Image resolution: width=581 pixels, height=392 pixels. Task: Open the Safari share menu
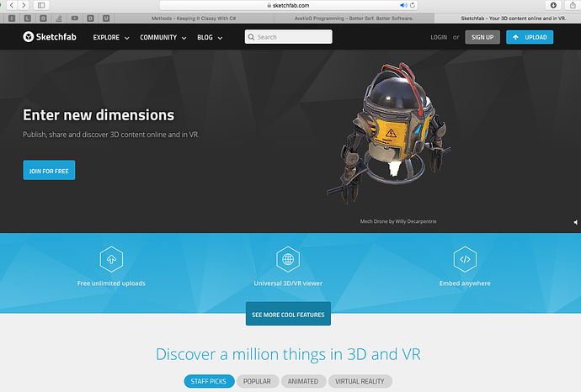click(x=573, y=5)
